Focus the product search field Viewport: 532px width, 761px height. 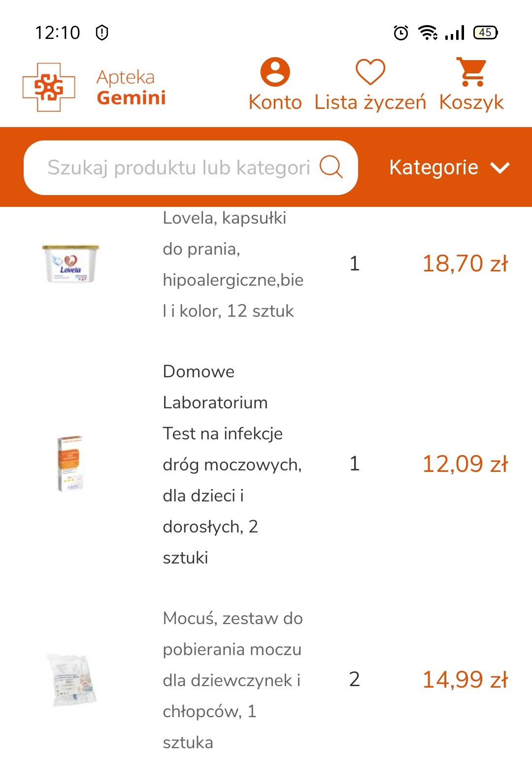(177, 167)
